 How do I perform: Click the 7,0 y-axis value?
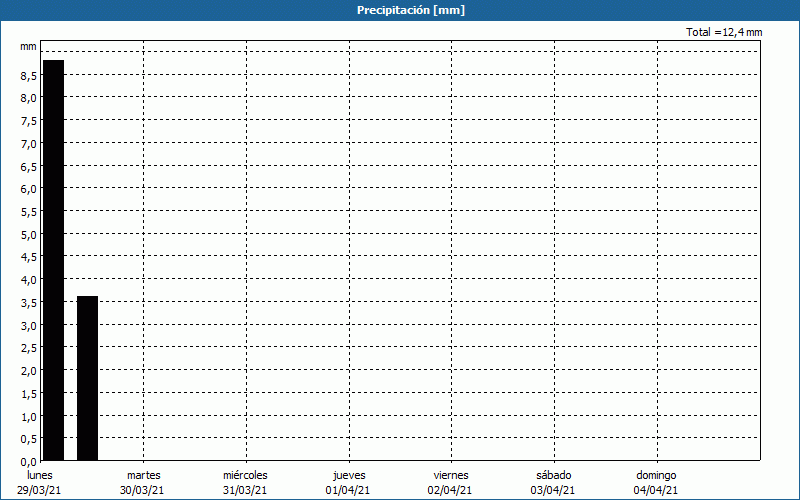pos(29,144)
